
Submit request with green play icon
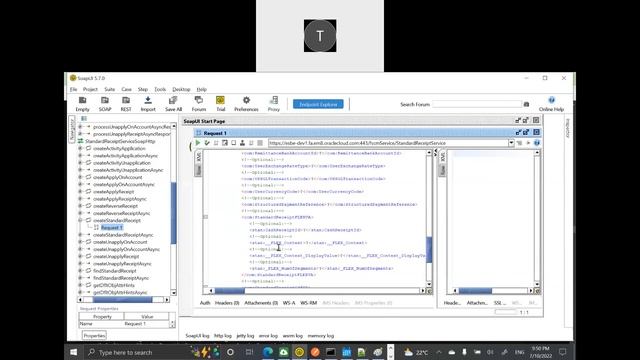[x=198, y=143]
